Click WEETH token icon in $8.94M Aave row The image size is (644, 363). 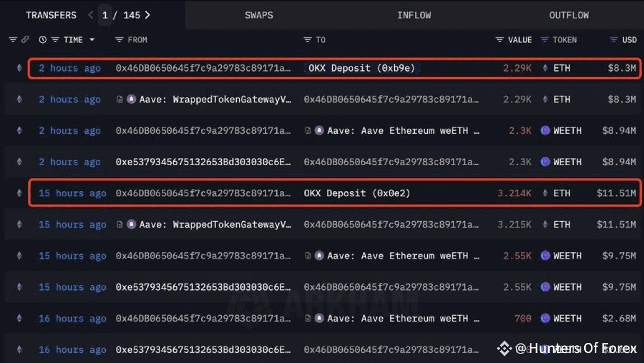click(x=545, y=131)
